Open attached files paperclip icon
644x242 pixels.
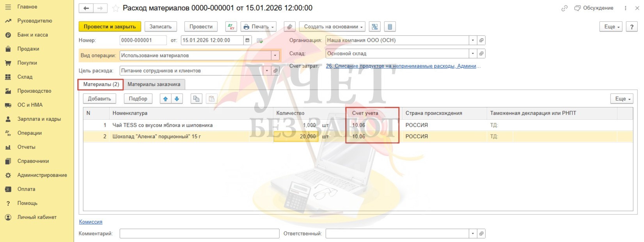tap(289, 26)
